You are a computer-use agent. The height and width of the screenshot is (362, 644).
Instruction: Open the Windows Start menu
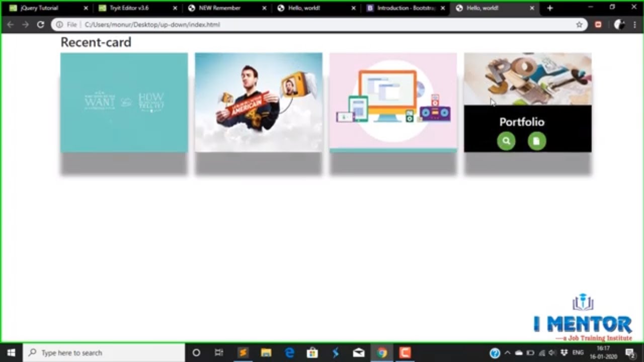pos(11,352)
